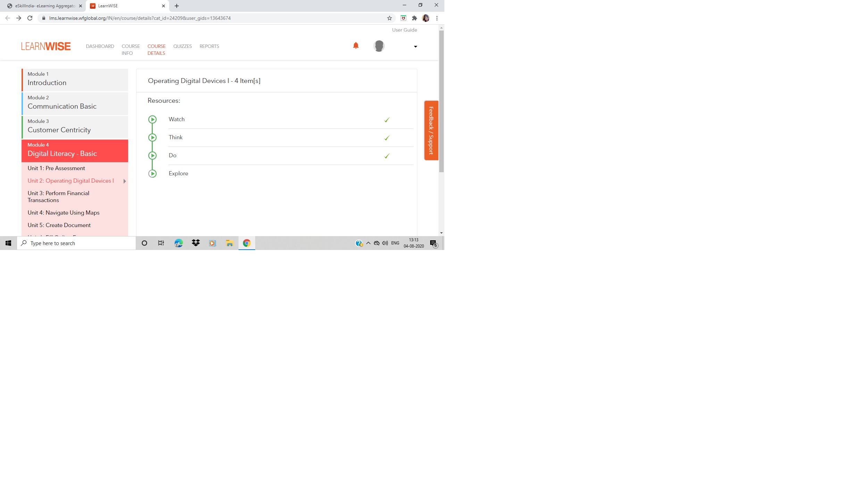This screenshot has height=500, width=868.
Task: Click the green checkmark beside Watch
Action: 387,120
